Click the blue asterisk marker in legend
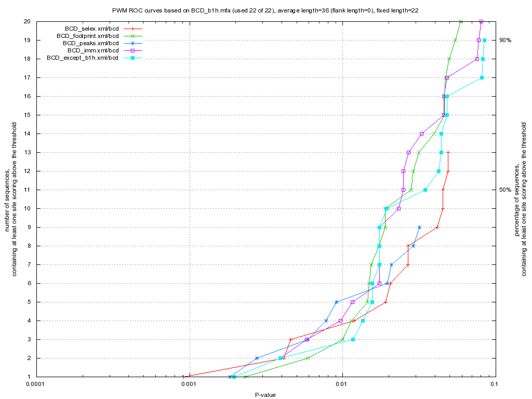Screen dimensions: 532x399 coord(132,43)
